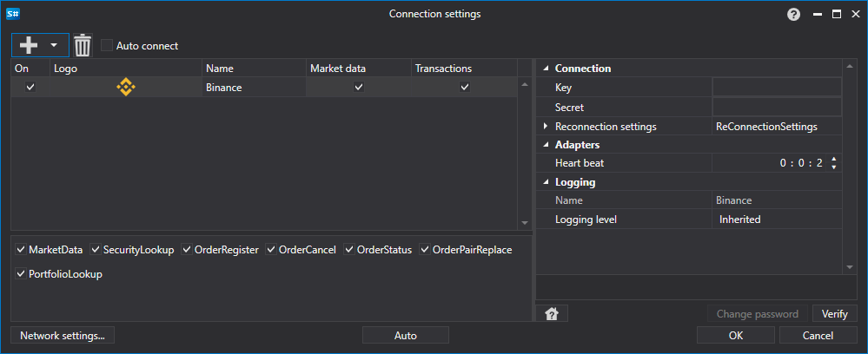The height and width of the screenshot is (354, 868).
Task: Click the Network settings button
Action: click(63, 335)
